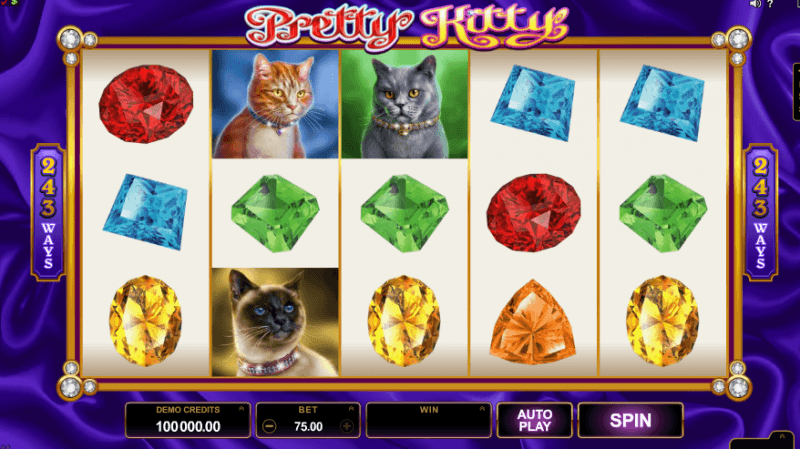Increase bet with the plus button
The image size is (800, 449).
click(x=347, y=426)
